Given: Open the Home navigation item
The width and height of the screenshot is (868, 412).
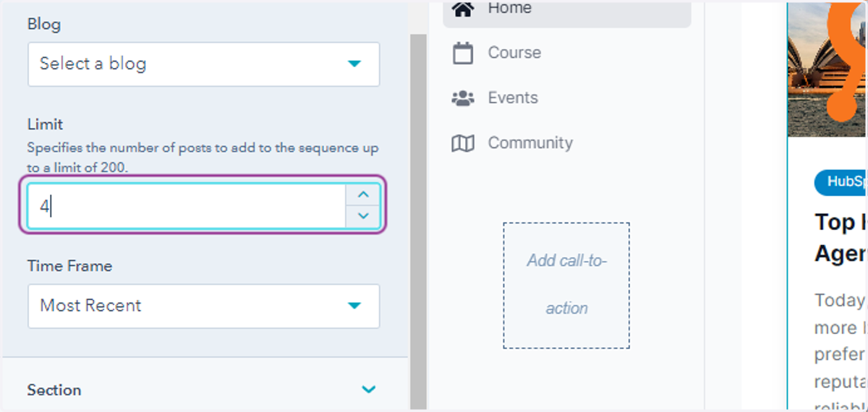Looking at the screenshot, I should pyautogui.click(x=567, y=10).
